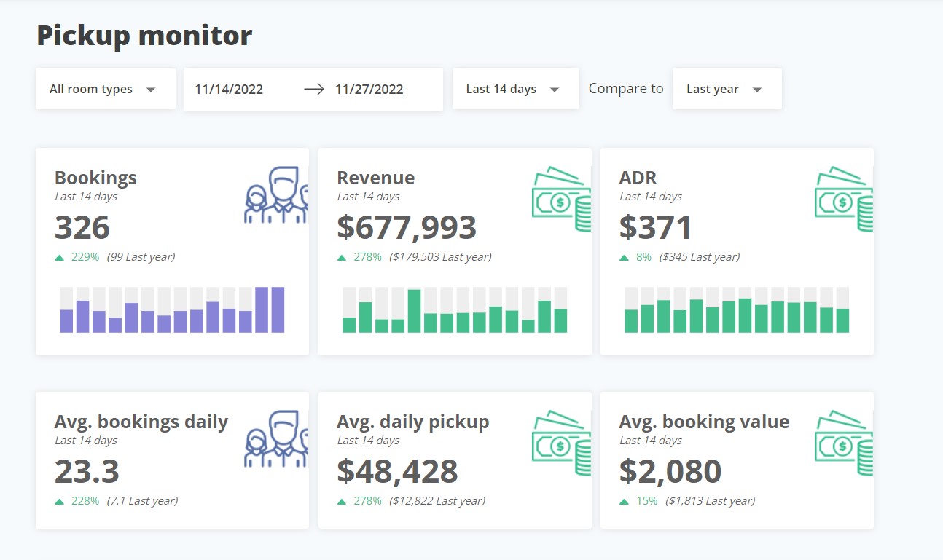
Task: Select the money icon on the ADR card
Action: click(x=844, y=198)
